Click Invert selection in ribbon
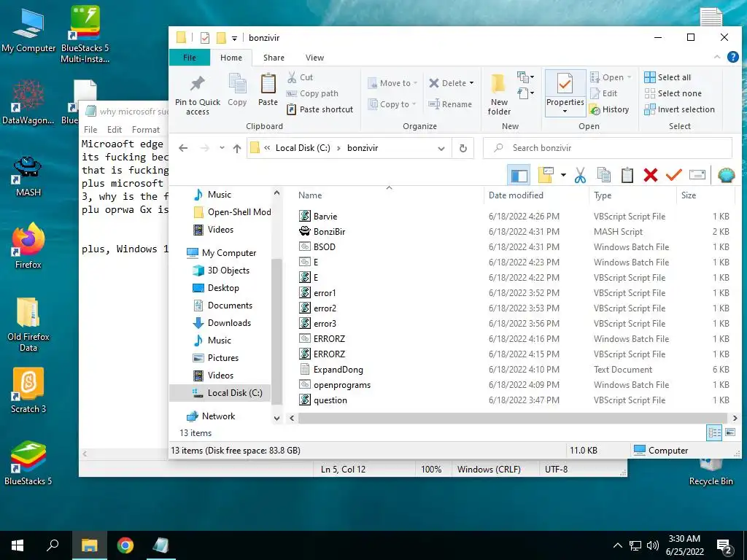Viewport: 747px width, 560px height. (x=679, y=109)
